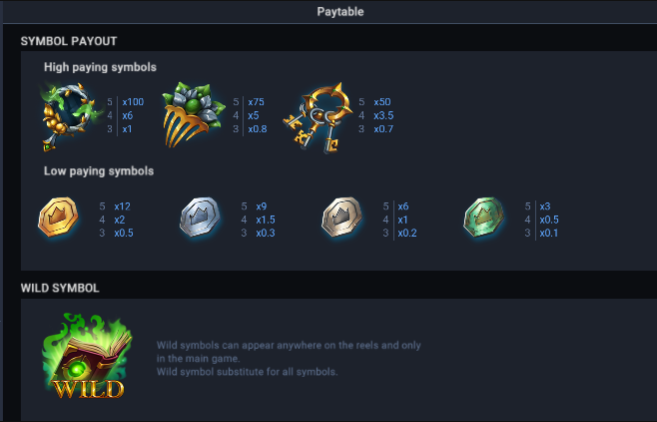Click the Wild spellbook symbol
Image resolution: width=657 pixels, height=422 pixels.
[88, 356]
